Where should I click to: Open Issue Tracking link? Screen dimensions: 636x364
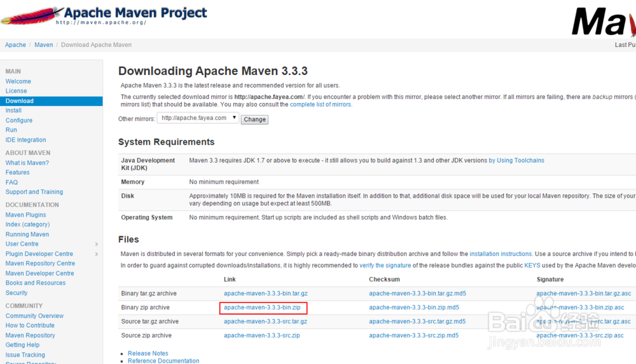coord(25,355)
